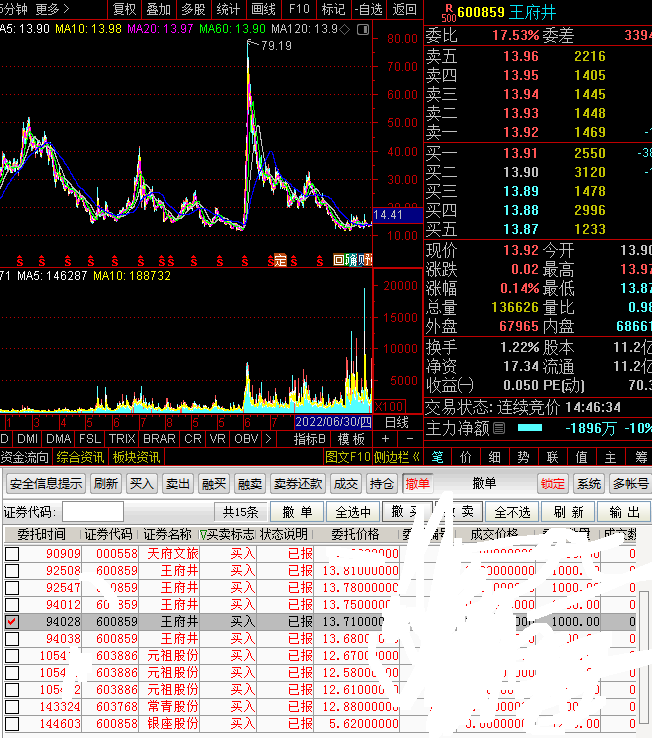Collapse the 侧边栏 sidebar
The width and height of the screenshot is (652, 738).
click(x=397, y=457)
